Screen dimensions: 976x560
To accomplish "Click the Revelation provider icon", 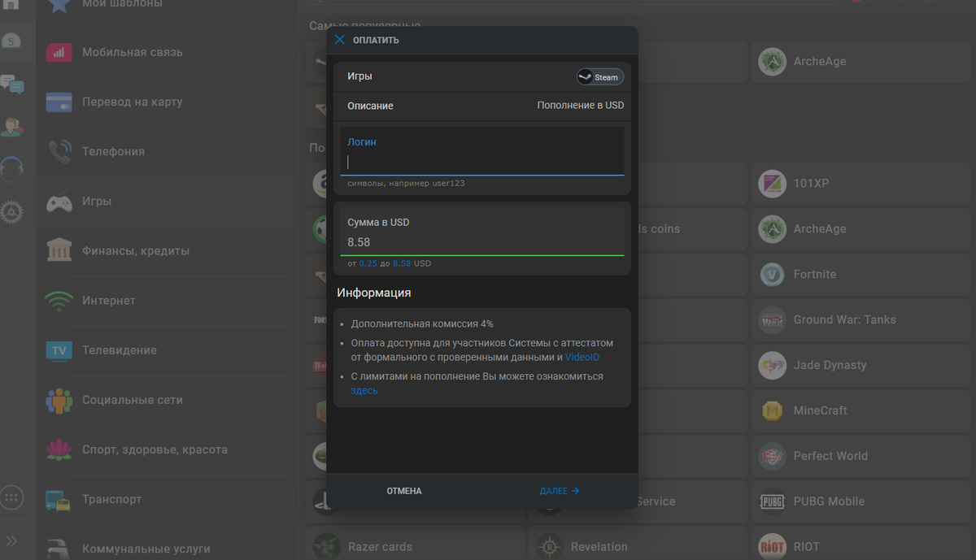I will pyautogui.click(x=550, y=547).
